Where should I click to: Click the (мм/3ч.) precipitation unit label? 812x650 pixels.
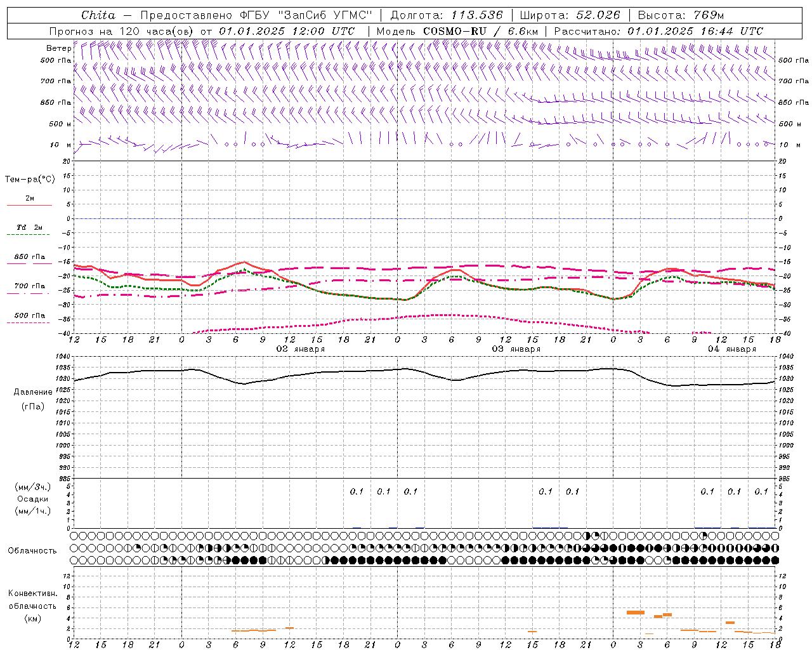[33, 487]
